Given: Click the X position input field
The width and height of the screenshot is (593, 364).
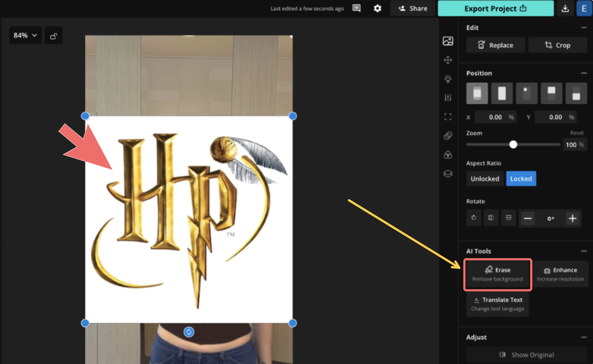Looking at the screenshot, I should (x=495, y=117).
